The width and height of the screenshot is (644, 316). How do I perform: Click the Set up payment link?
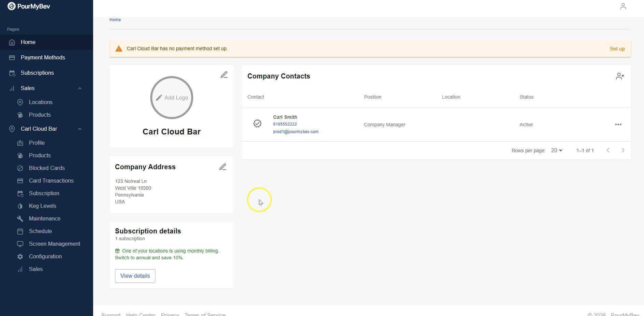[617, 49]
